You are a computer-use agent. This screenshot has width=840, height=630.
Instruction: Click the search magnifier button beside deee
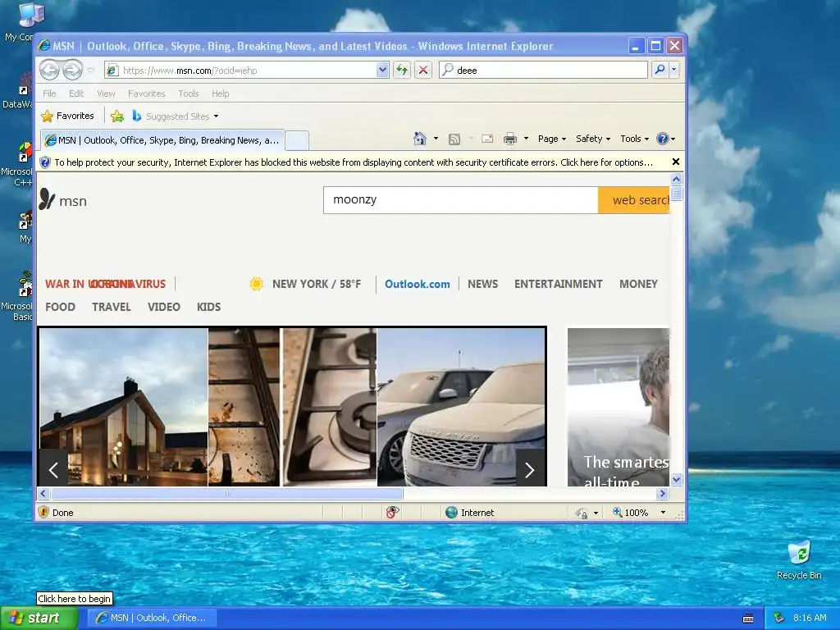click(x=660, y=70)
